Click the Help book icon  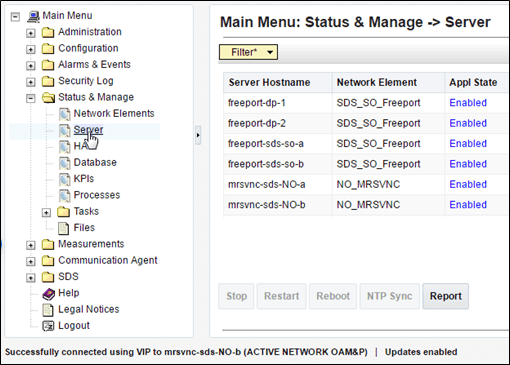(x=49, y=294)
